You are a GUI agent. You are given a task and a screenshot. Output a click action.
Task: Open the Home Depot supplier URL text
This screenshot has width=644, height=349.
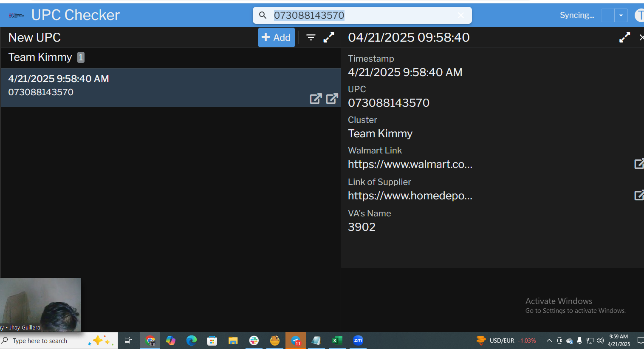[x=410, y=196]
